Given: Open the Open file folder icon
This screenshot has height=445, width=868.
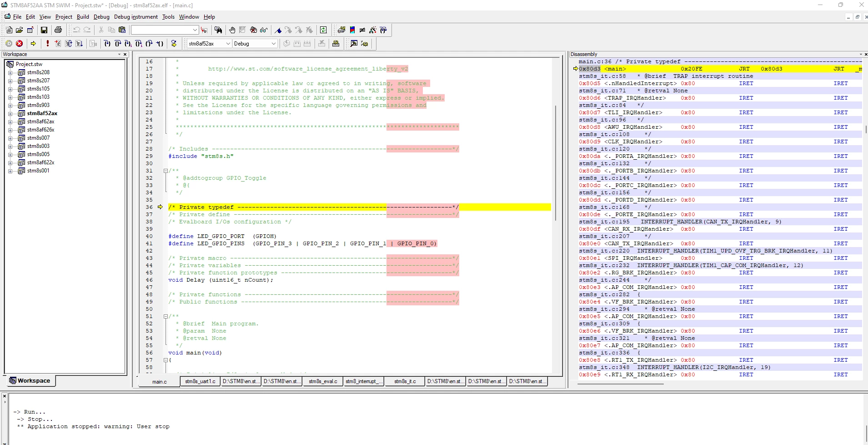Looking at the screenshot, I should coord(19,30).
